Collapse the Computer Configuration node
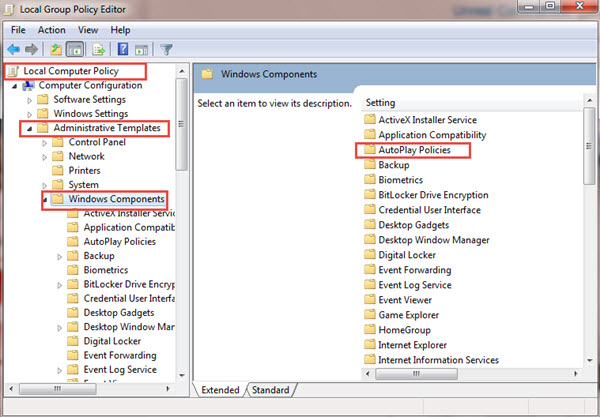 15,86
